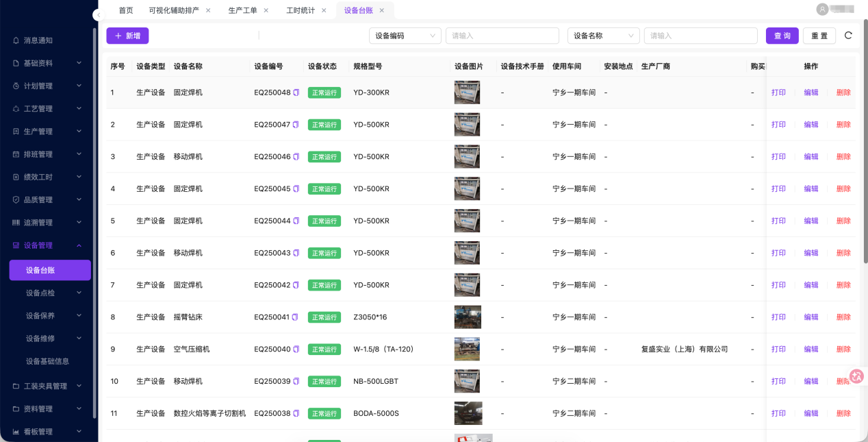Copy equipment code EQ250046
The image size is (868, 442).
coord(296,157)
